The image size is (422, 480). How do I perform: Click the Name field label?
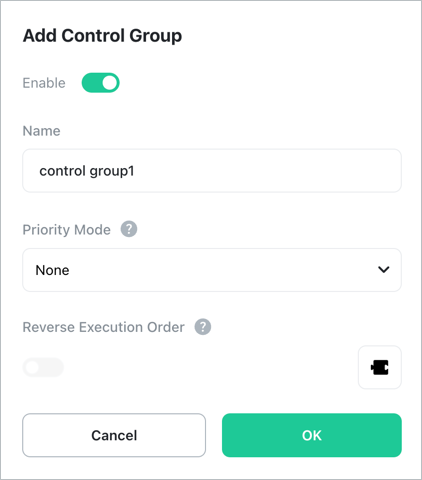click(41, 131)
